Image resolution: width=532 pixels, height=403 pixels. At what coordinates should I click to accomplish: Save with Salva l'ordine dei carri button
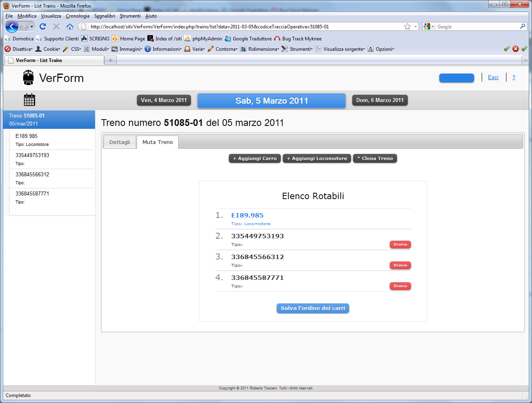click(313, 308)
